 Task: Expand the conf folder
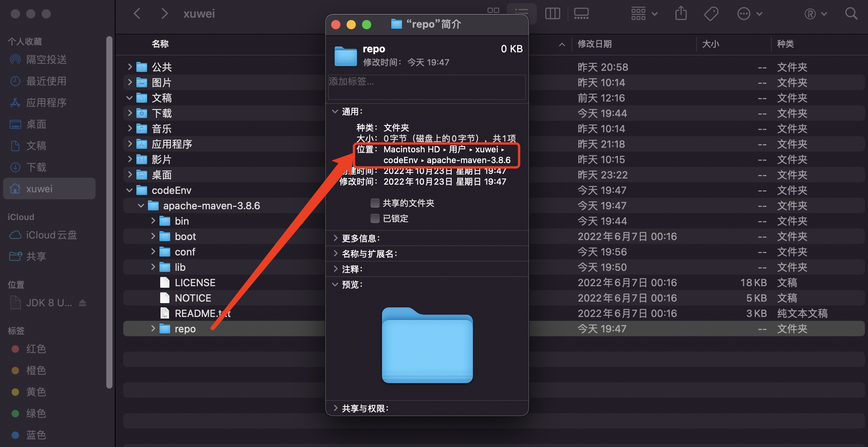point(153,252)
